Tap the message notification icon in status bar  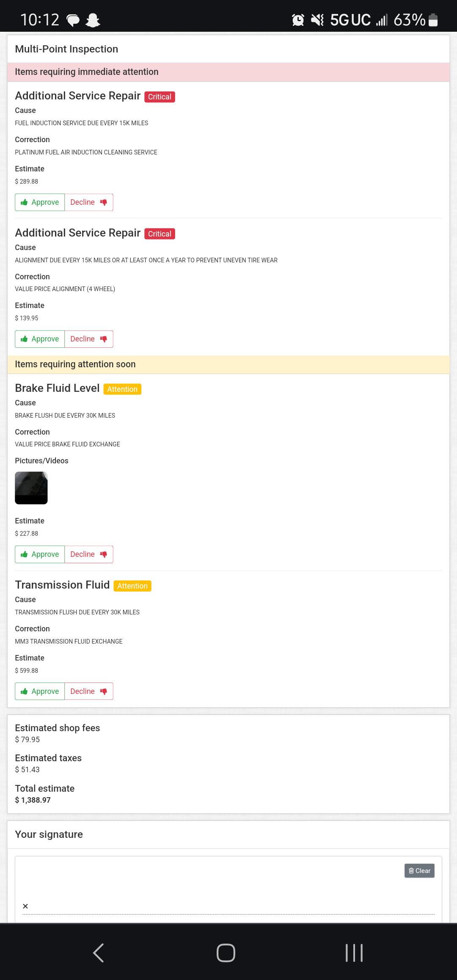pyautogui.click(x=73, y=20)
